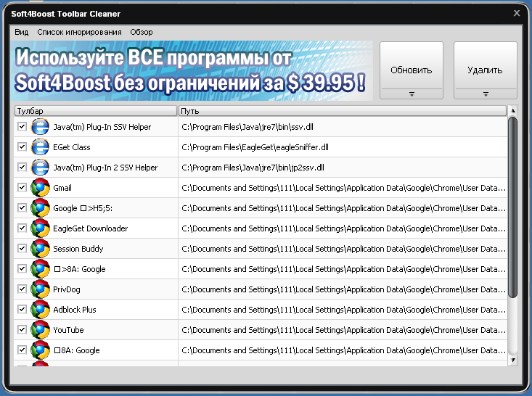
Task: Click Chrome icon next to Gmail
Action: 40,188
